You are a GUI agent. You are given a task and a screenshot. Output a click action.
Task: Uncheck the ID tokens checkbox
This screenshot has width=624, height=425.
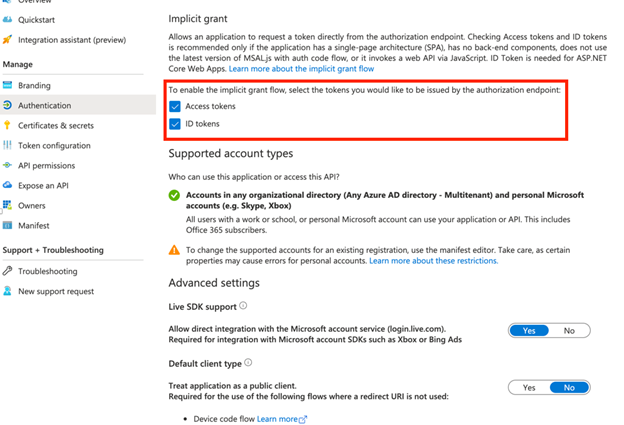(175, 124)
